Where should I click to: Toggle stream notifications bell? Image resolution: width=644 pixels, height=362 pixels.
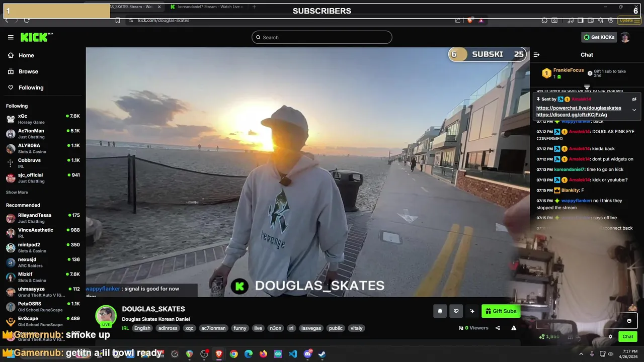pos(440,311)
